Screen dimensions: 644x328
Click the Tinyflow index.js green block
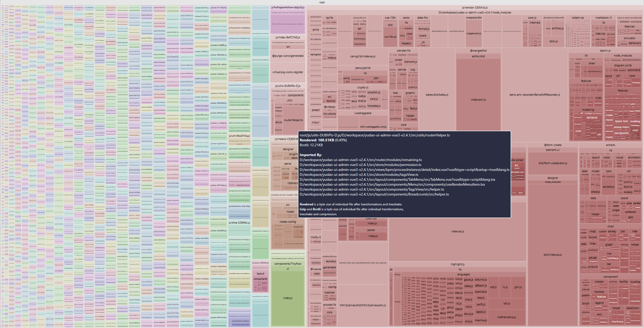coord(288,298)
